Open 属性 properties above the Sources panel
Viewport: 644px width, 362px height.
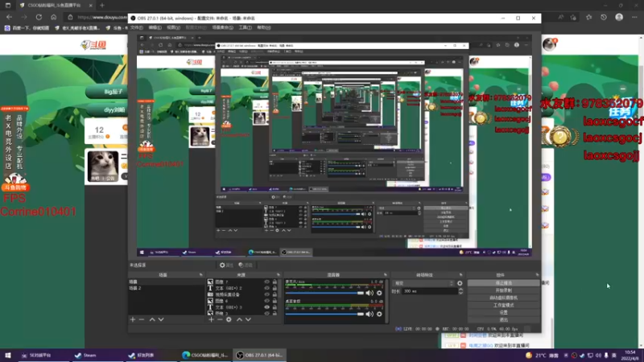coord(226,265)
